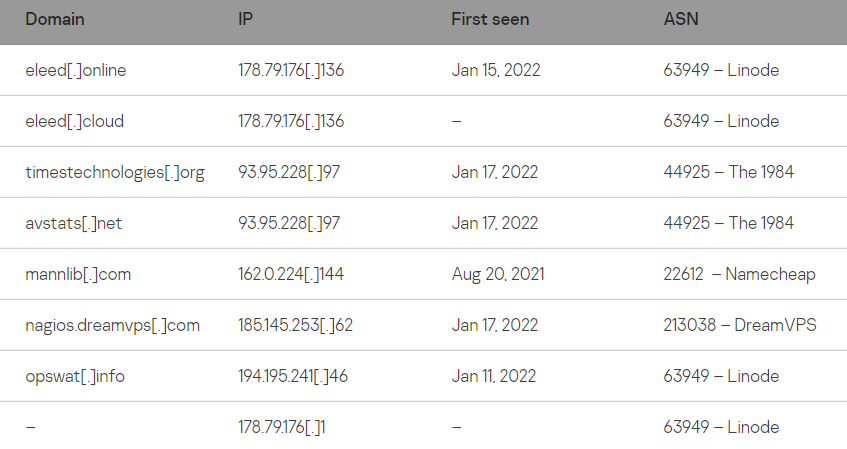
Task: Click the ASN column header
Action: coord(680,19)
